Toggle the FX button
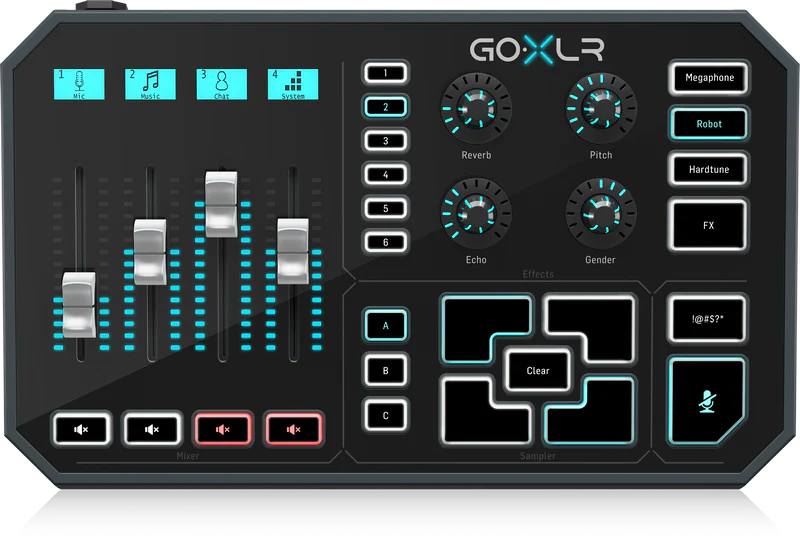This screenshot has width=800, height=543. 708,225
